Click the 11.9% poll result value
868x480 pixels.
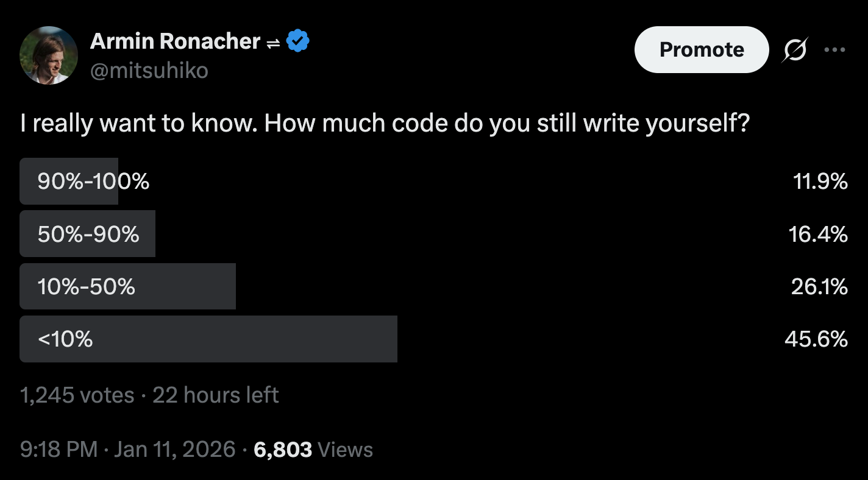820,182
